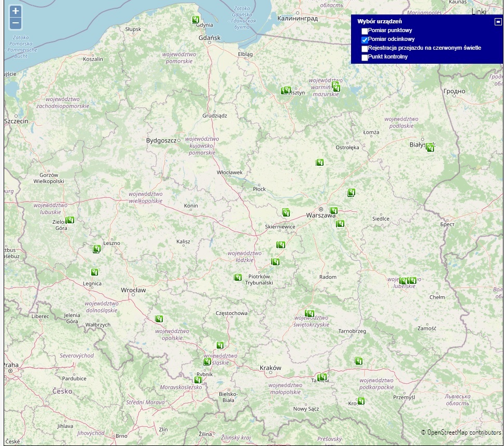Select marker northeast of Warszawa
This screenshot has height=446, width=504.
(x=351, y=193)
